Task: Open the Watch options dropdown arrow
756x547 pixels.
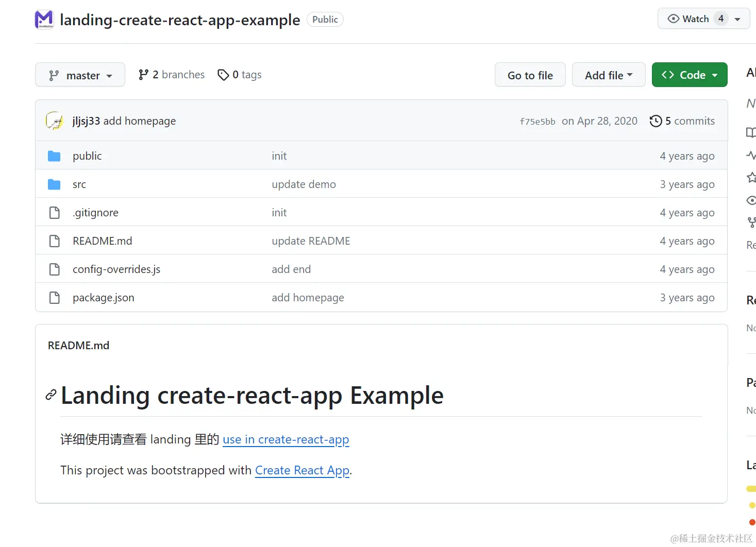Action: [x=737, y=19]
